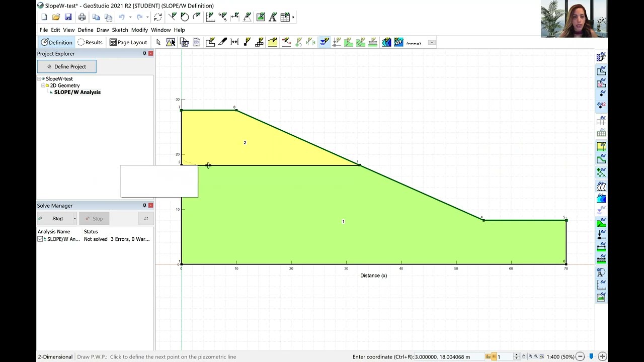The image size is (644, 362).
Task: Open the Start button dropdown arrow
Action: click(74, 219)
